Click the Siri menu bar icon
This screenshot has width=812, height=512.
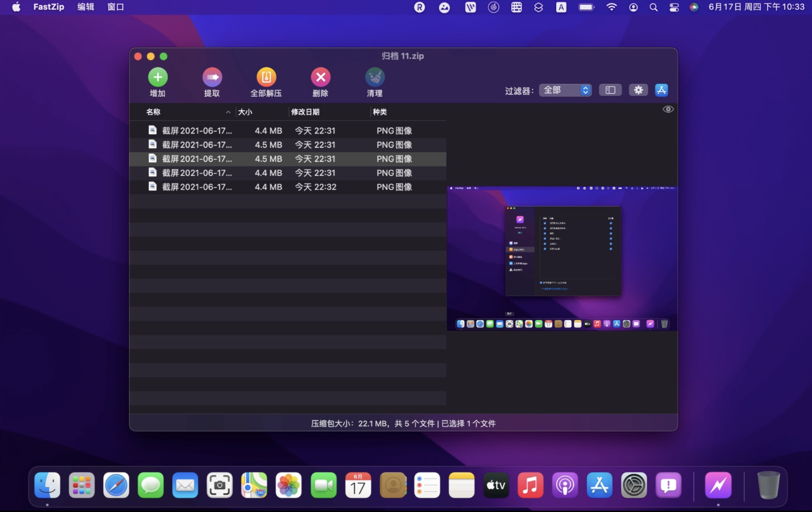pos(694,7)
